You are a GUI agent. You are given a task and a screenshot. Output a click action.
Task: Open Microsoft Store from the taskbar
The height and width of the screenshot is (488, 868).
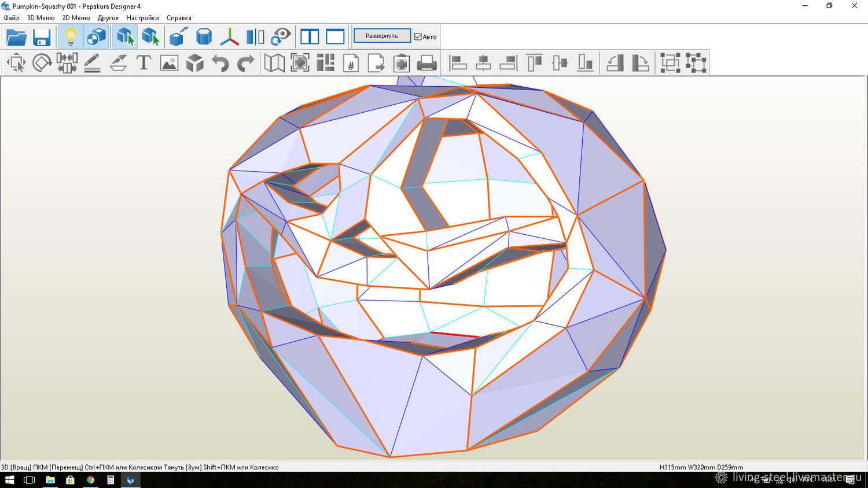pyautogui.click(x=70, y=480)
